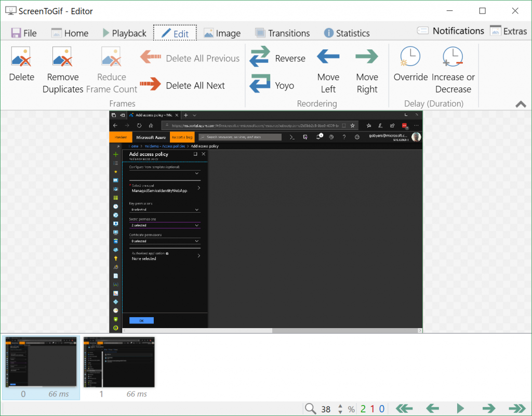Choose Delete All Previous frames
The image size is (532, 416).
[190, 58]
